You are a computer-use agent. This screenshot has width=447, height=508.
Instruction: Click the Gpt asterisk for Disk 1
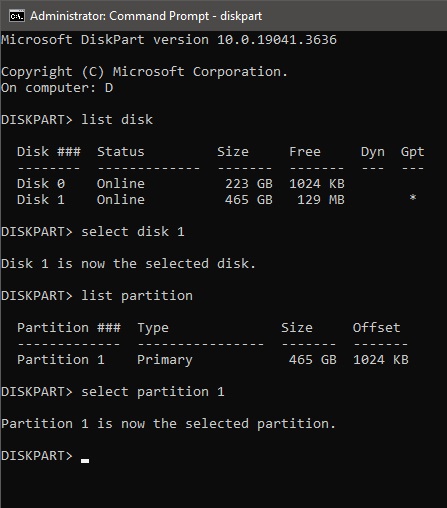click(413, 198)
